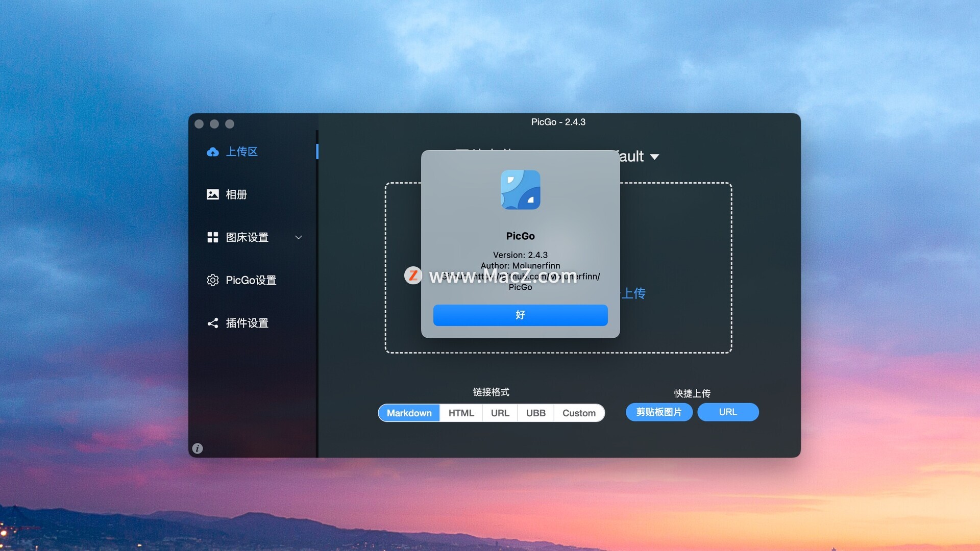Click the album picture icon
Screen dimensions: 980x551
point(212,194)
